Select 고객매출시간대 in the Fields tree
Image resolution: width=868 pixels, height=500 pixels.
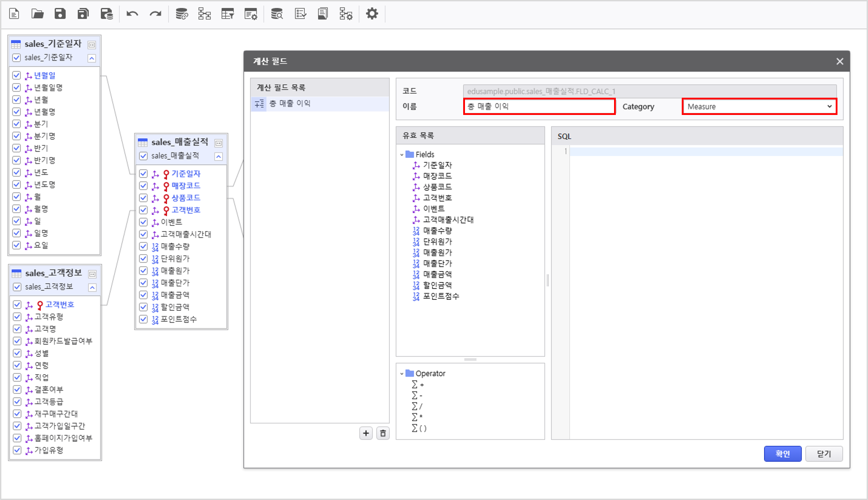point(448,220)
